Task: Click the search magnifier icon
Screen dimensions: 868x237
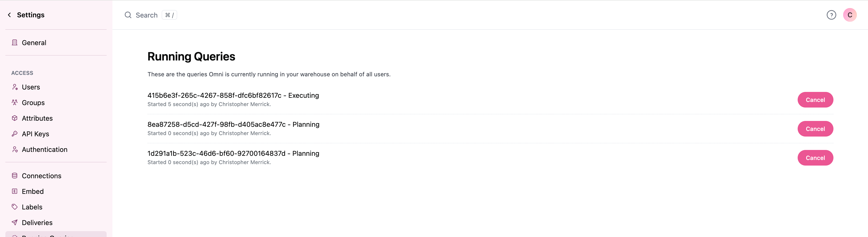Action: (x=128, y=15)
